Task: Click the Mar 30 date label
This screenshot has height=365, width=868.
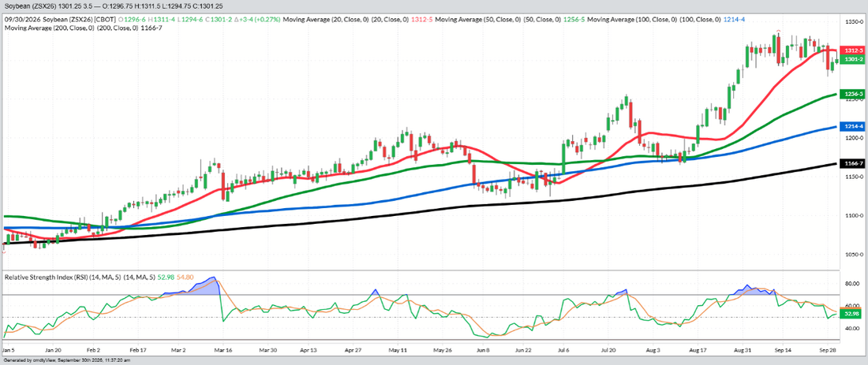Action: [x=268, y=350]
